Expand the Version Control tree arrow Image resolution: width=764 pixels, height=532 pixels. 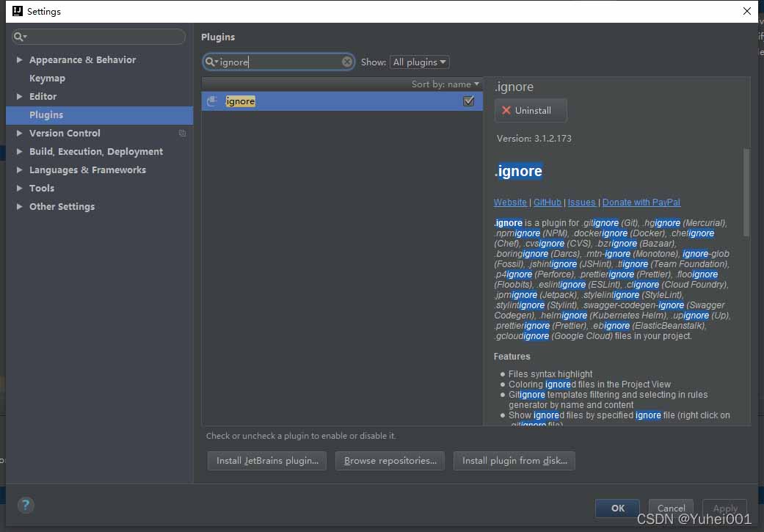20,133
